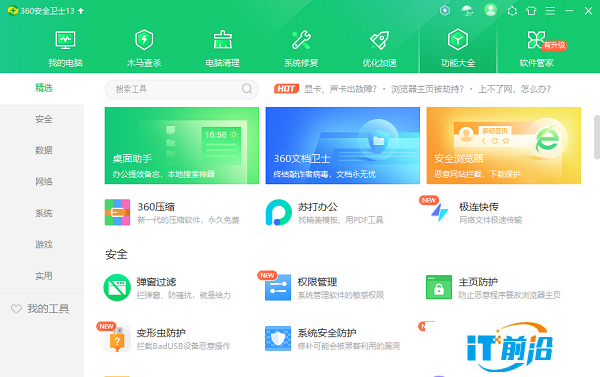This screenshot has width=600, height=377.
Task: Open 软件管家 software manager
Action: click(x=536, y=48)
